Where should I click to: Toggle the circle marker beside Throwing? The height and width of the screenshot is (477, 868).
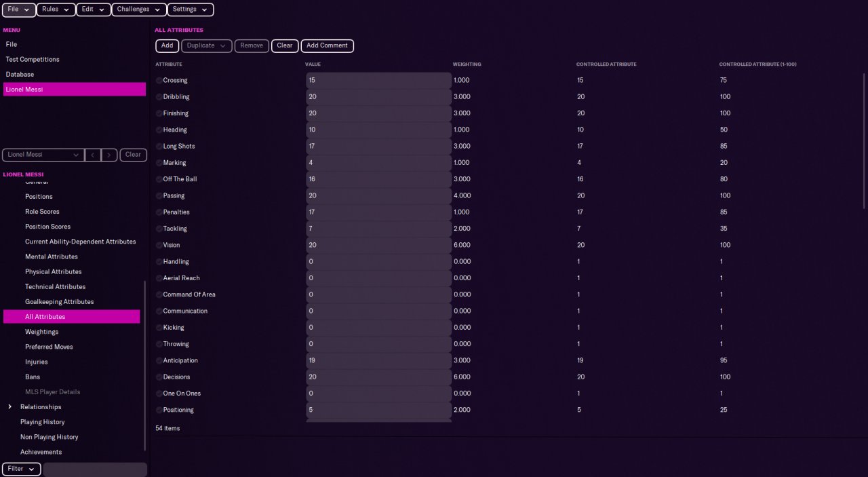(x=159, y=344)
